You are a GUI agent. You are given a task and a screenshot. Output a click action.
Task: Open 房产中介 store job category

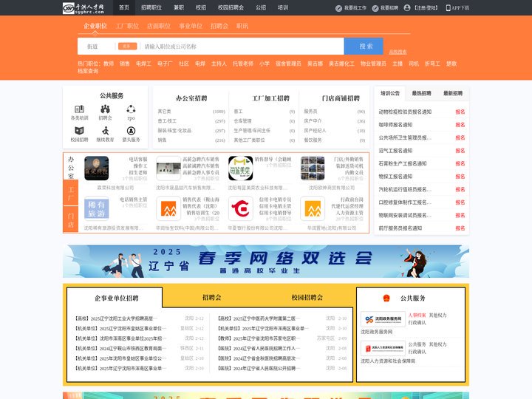pos(313,120)
